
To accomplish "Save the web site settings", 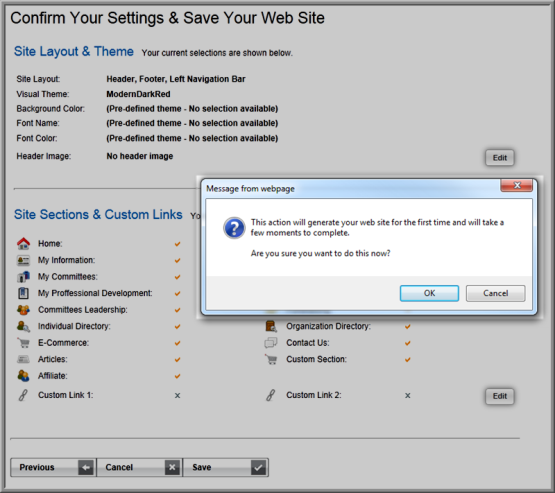I will point(225,468).
